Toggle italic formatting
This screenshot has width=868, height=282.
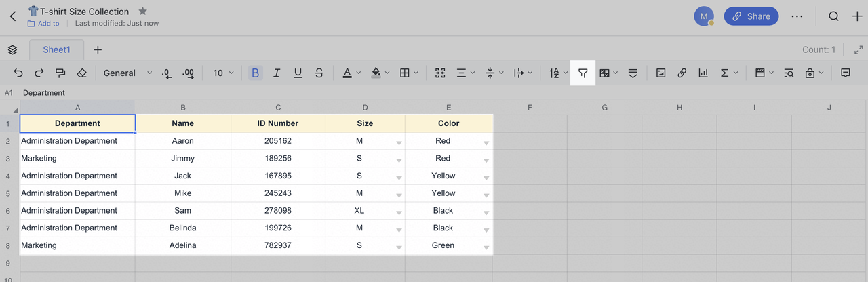pos(277,73)
